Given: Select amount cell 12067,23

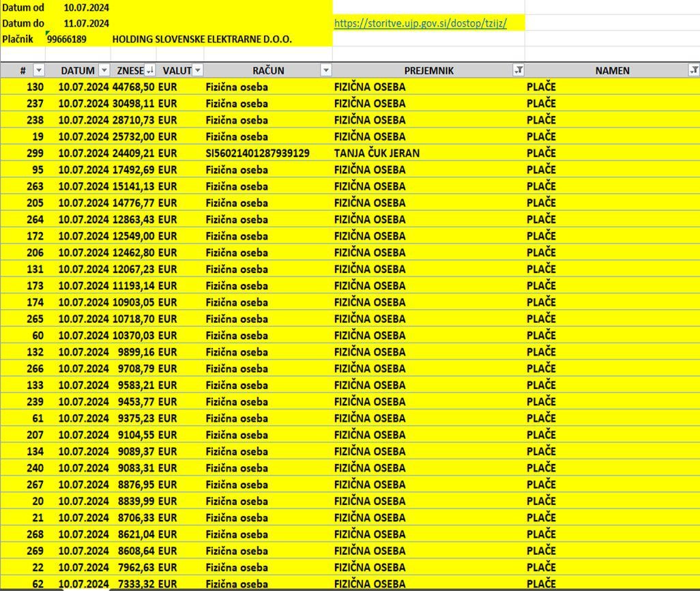Looking at the screenshot, I should 133,269.
